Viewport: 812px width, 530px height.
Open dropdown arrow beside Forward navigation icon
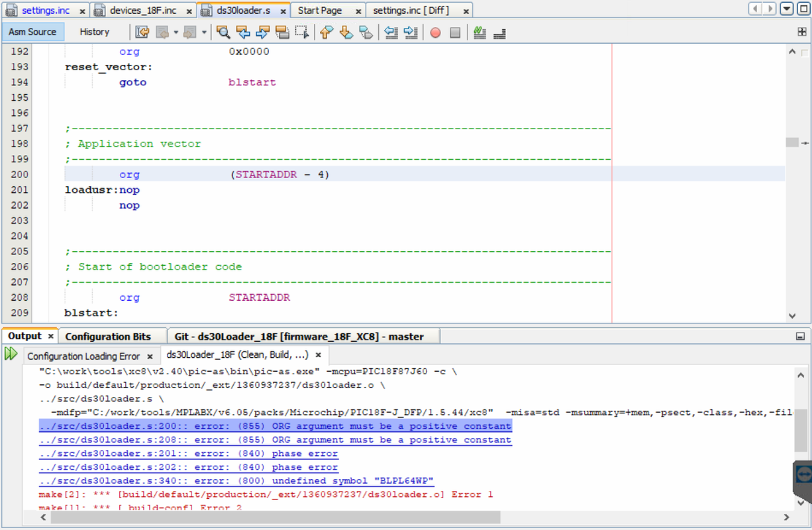pos(205,32)
